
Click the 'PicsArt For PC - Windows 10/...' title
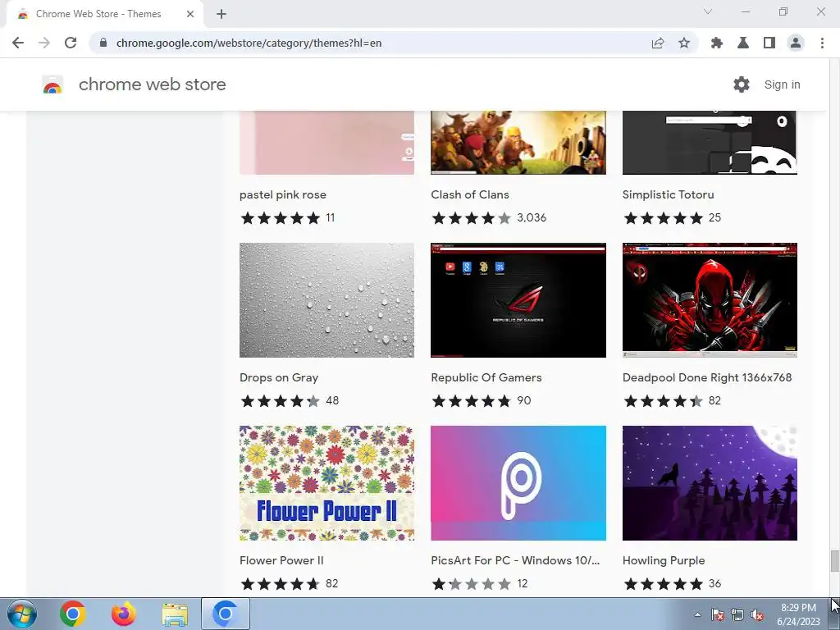515,560
